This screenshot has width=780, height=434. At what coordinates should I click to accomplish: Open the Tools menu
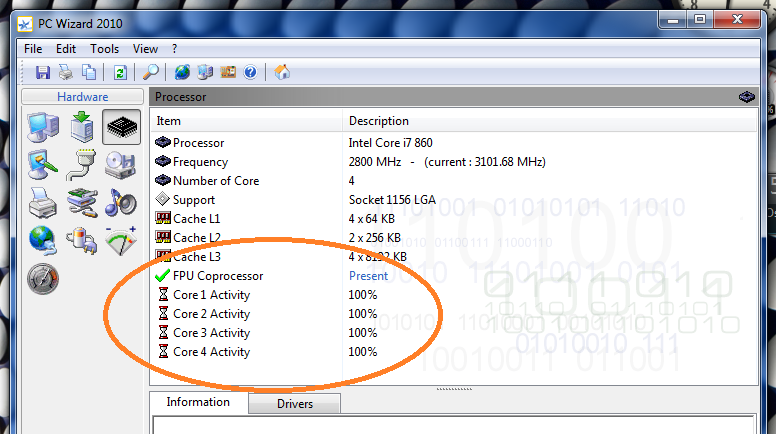pyautogui.click(x=104, y=49)
